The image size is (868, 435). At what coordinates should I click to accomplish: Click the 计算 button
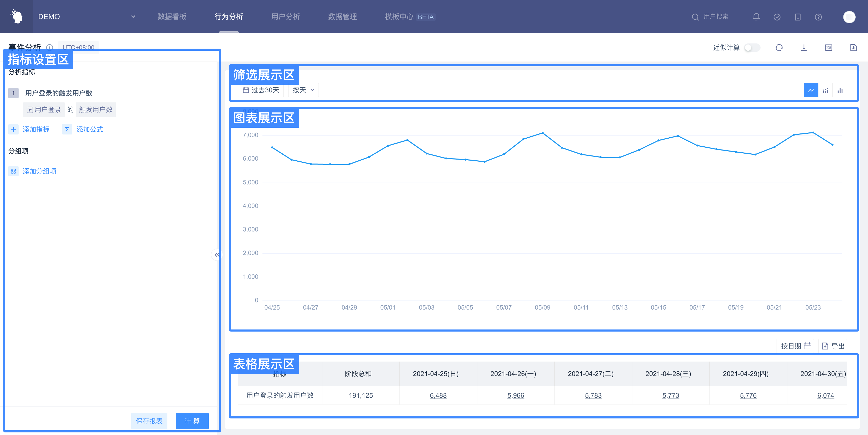(192, 421)
